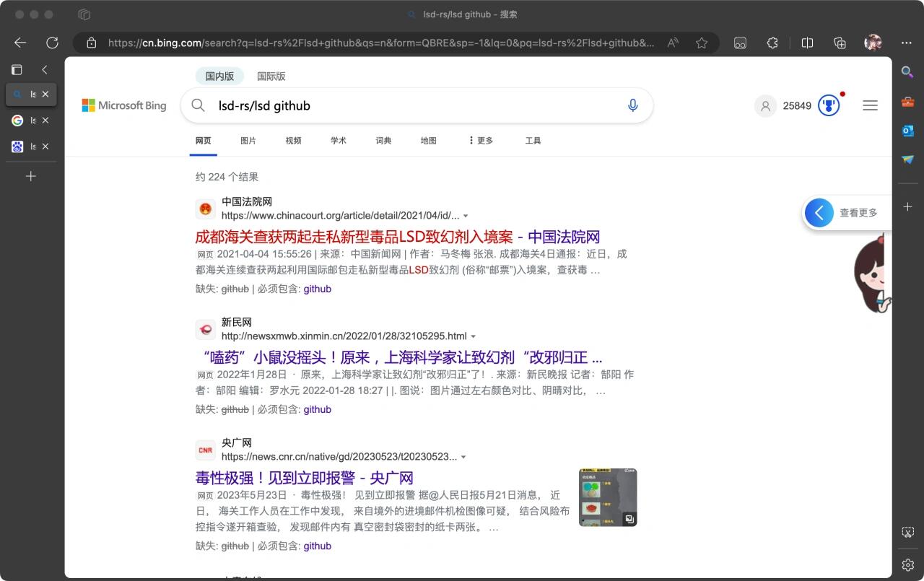The width and height of the screenshot is (924, 581).
Task: Expand the 查看更多 side panel arrow
Action: [x=819, y=213]
